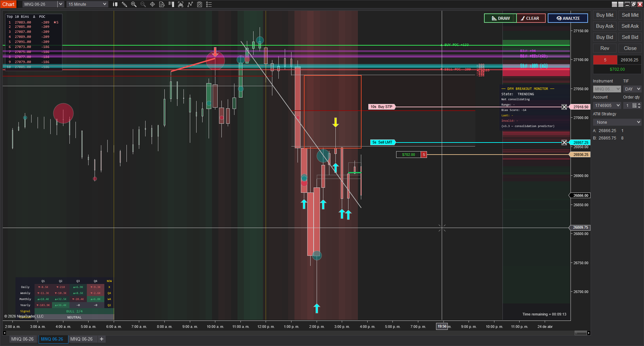Select the 5s Sell LMT order label
644x346 pixels.
coord(383,142)
